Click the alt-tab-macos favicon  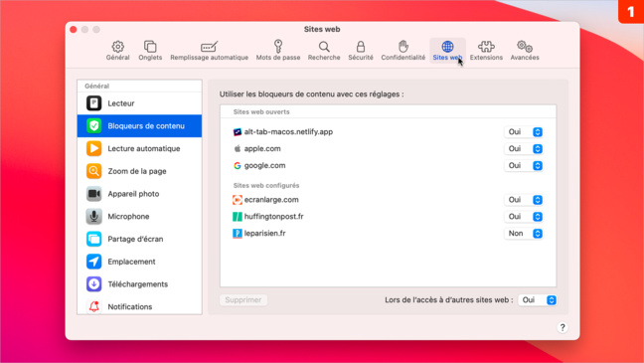(x=238, y=132)
